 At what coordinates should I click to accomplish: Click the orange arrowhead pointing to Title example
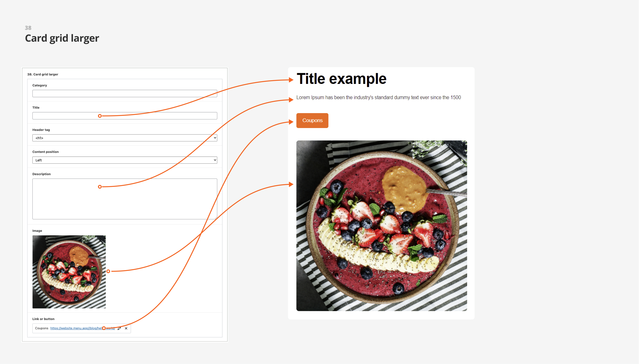point(291,80)
